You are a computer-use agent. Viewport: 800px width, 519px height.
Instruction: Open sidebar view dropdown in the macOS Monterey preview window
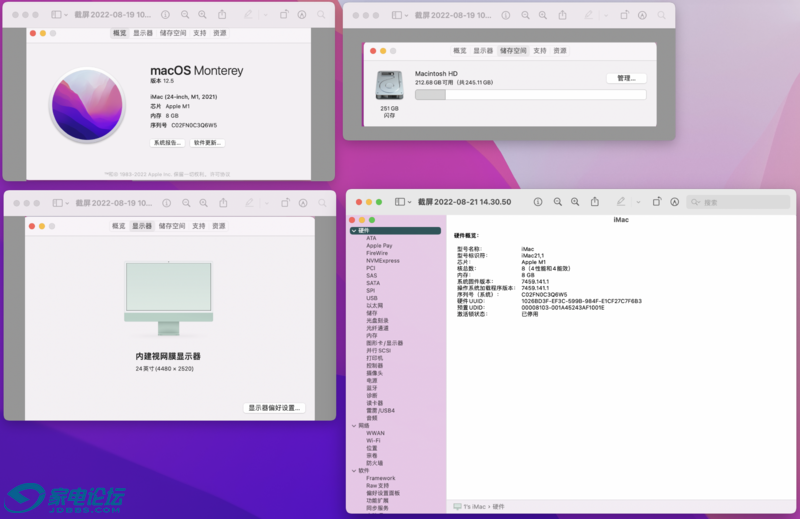coord(66,15)
